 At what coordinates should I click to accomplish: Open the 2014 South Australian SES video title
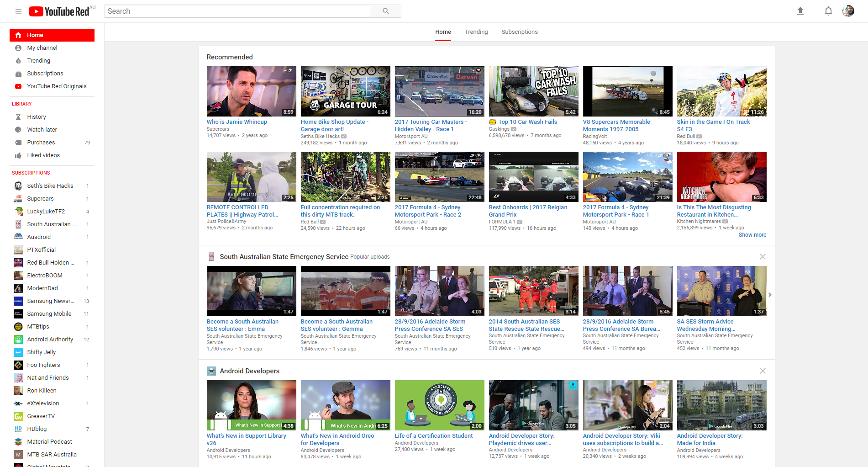click(x=526, y=325)
